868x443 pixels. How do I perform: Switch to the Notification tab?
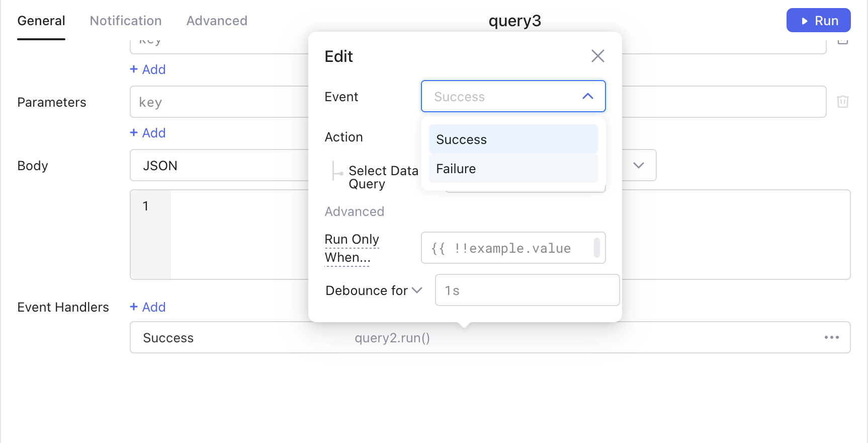click(126, 21)
